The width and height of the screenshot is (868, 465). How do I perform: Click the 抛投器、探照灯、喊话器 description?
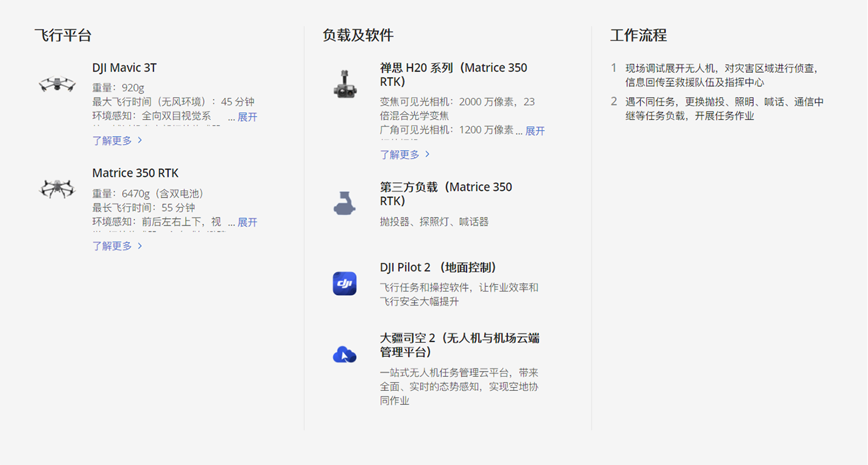coord(435,221)
